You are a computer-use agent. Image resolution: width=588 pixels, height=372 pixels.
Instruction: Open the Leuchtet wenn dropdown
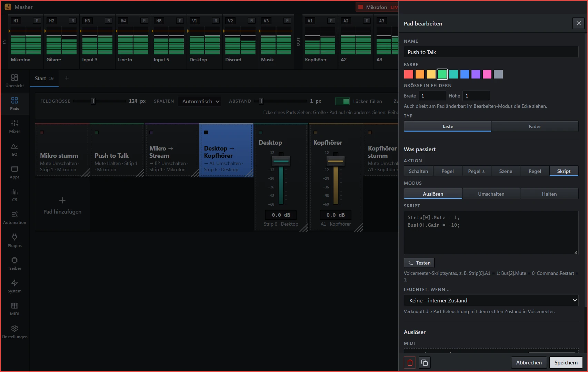491,300
